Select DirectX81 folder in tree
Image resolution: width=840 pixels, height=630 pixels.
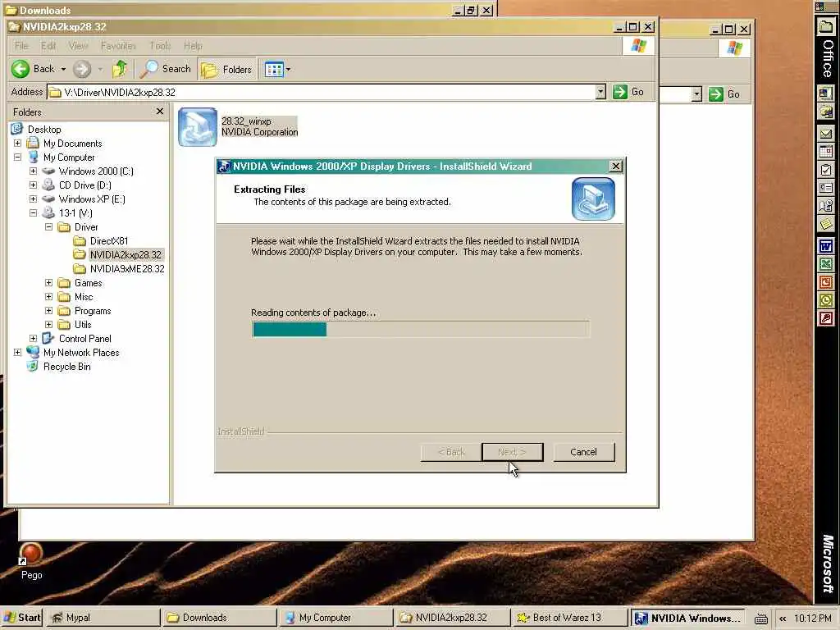pyautogui.click(x=109, y=241)
